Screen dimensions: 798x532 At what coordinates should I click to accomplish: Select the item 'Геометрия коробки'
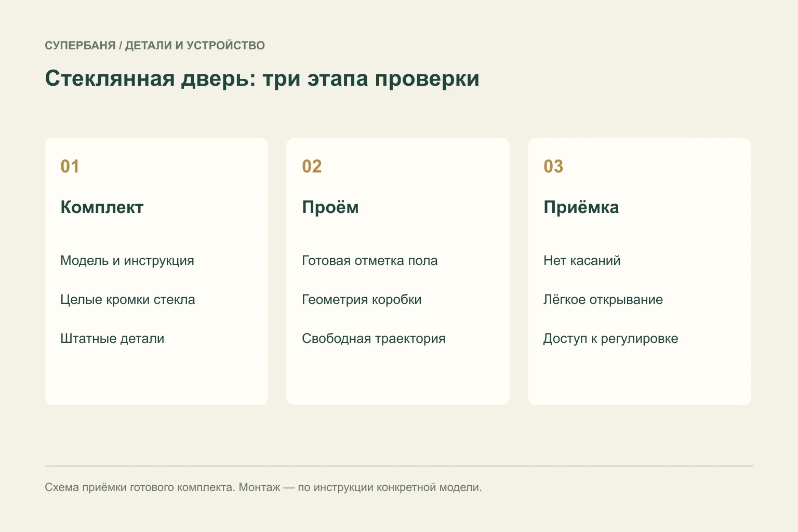click(362, 299)
